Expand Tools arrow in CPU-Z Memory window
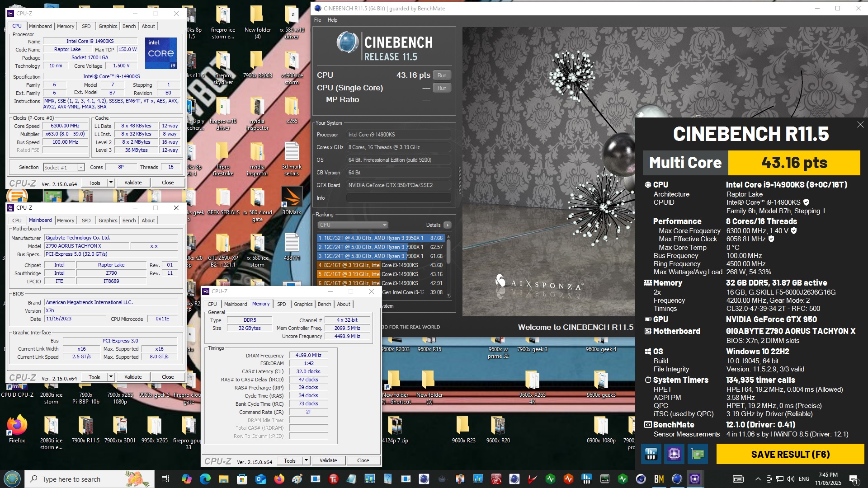 tap(306, 460)
